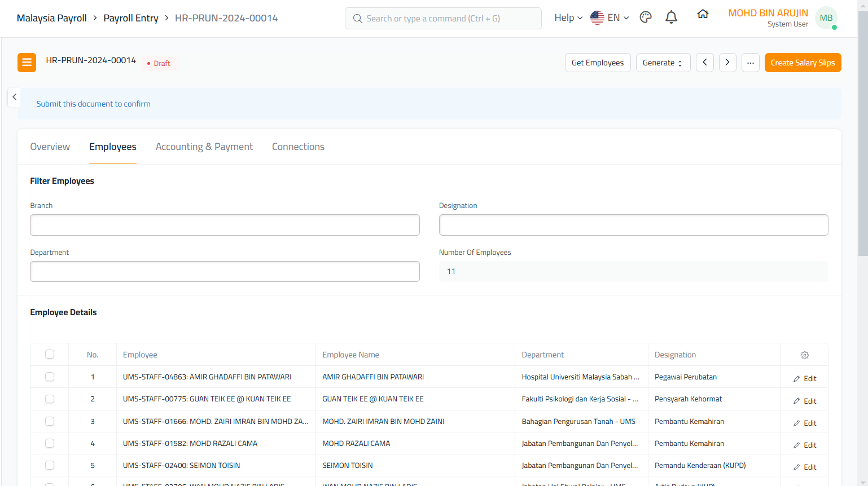
Task: Open table settings gear icon
Action: pyautogui.click(x=804, y=355)
